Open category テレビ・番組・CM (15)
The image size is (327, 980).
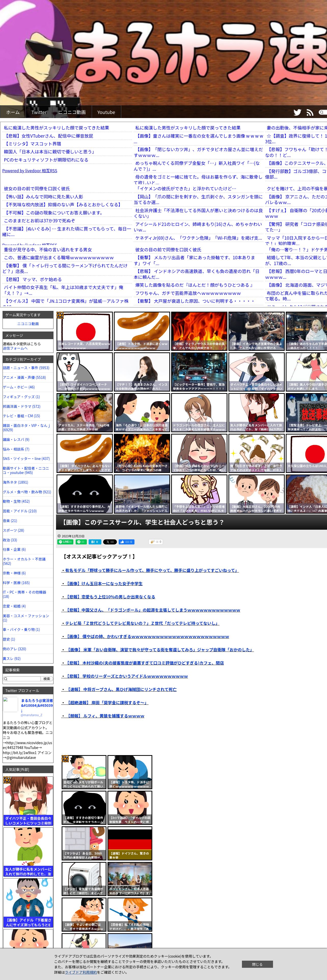point(21,416)
